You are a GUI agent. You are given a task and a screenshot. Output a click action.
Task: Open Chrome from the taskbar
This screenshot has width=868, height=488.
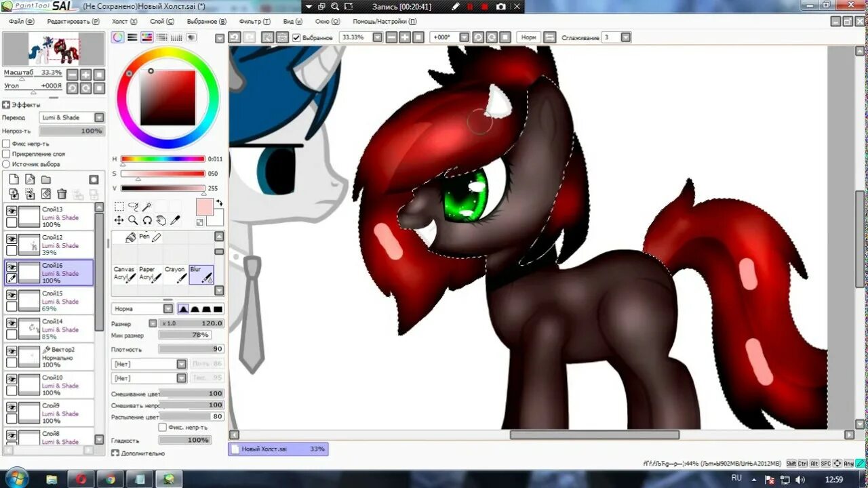click(110, 479)
